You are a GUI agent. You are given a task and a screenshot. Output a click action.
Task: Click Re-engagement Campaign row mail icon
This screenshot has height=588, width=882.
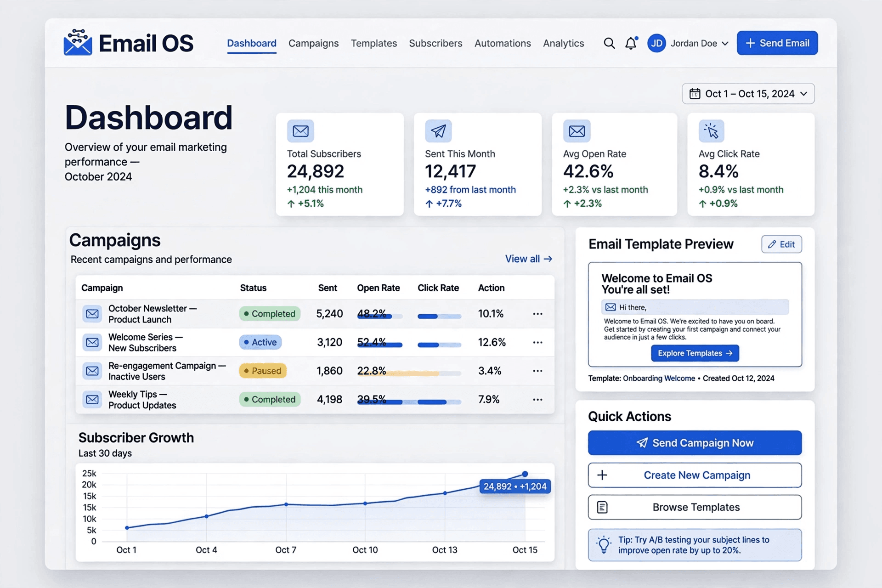92,371
